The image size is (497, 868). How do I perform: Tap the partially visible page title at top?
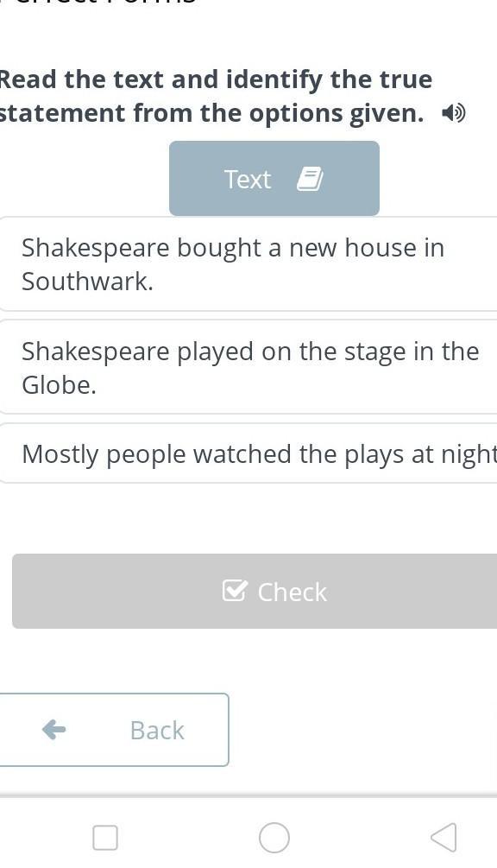click(98, 3)
